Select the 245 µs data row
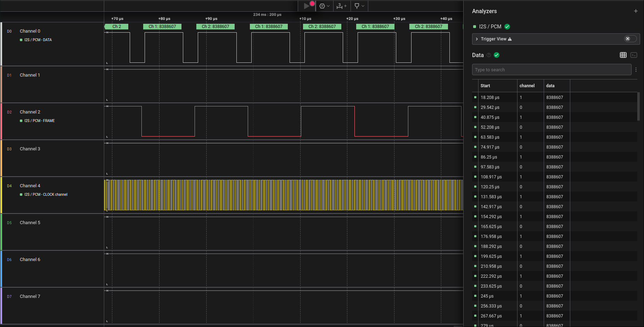Viewport: 644px width, 327px height. click(x=555, y=296)
